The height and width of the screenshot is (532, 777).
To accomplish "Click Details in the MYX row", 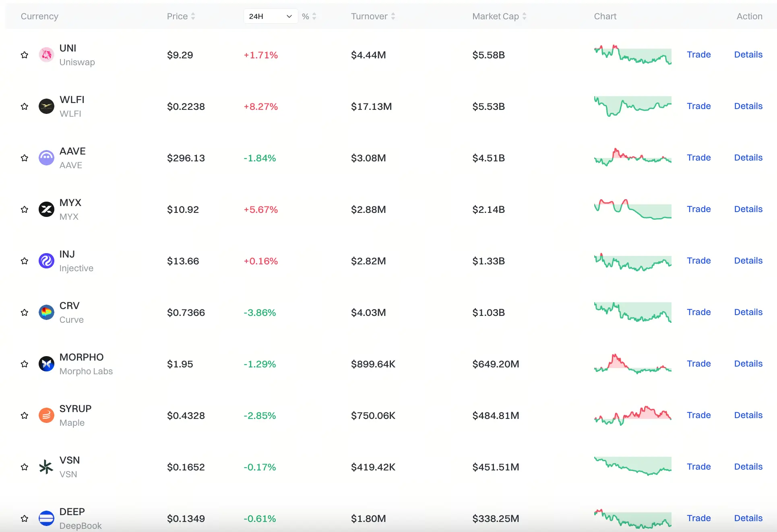I will 748,209.
